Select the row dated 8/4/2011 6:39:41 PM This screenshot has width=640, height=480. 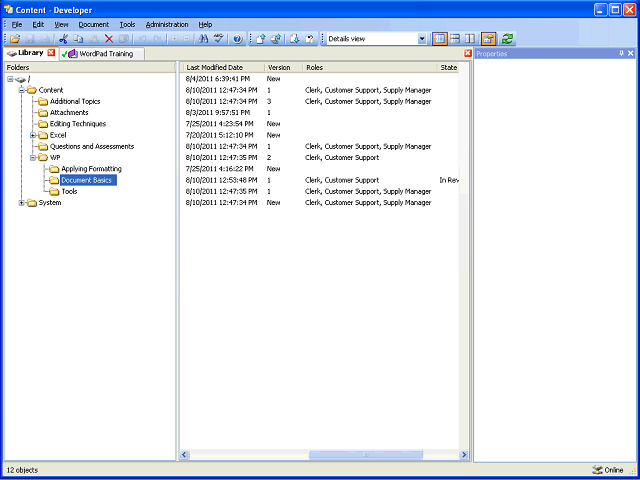(x=319, y=79)
